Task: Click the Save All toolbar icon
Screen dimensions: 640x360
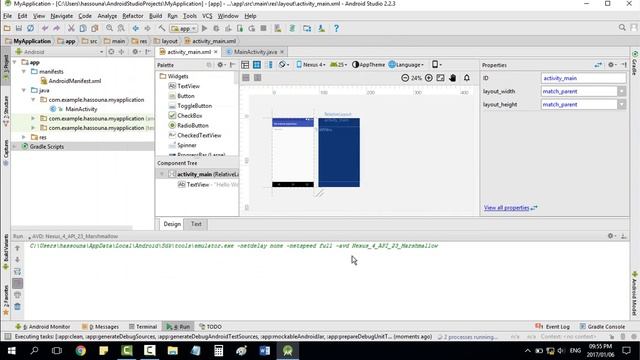Action: point(19,28)
